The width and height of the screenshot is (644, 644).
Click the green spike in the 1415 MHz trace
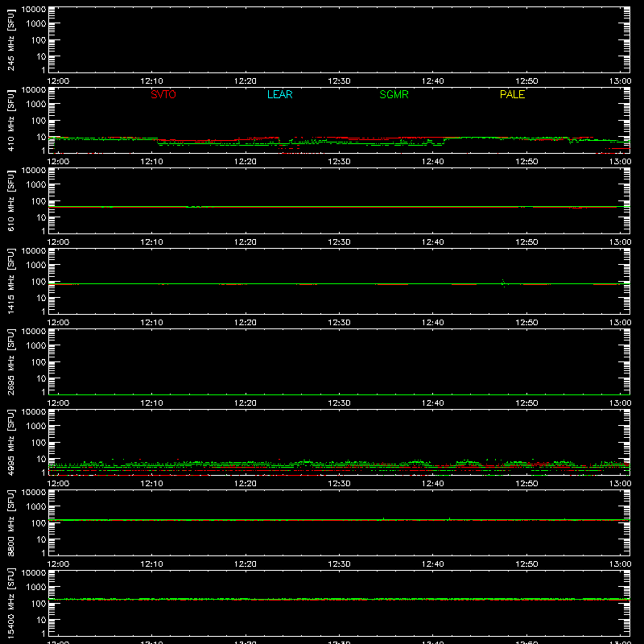point(503,283)
